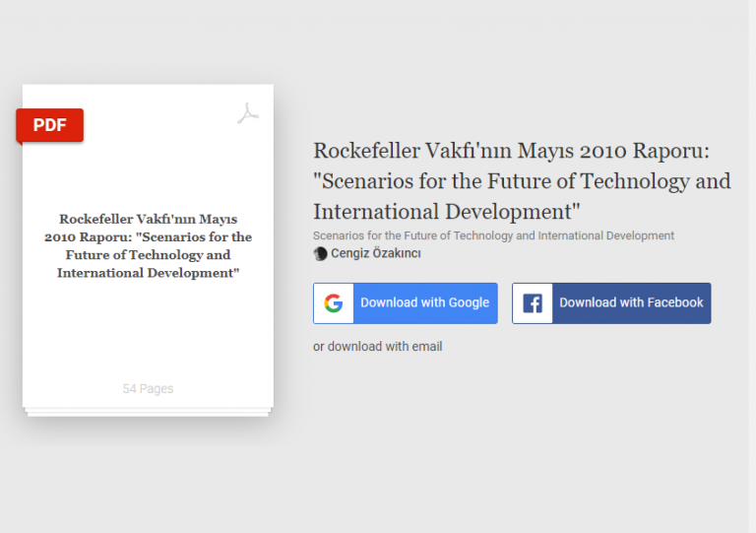Click the 'Google' word on download button
This screenshot has width=756, height=533.
469,302
